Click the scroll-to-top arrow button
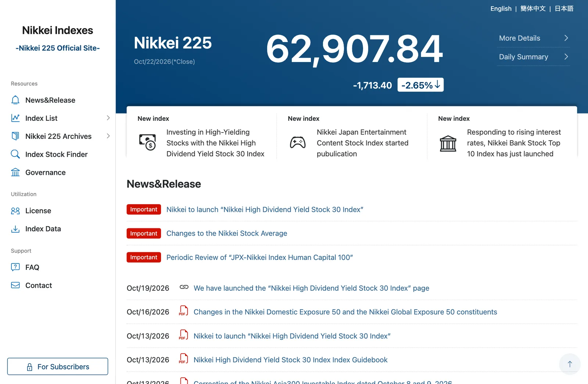Viewport: 588px width, 384px height. click(x=570, y=364)
